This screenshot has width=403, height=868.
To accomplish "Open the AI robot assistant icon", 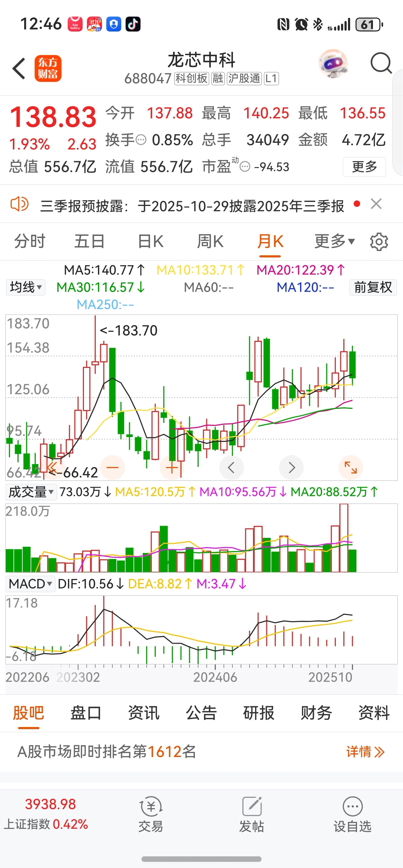I will click(333, 64).
